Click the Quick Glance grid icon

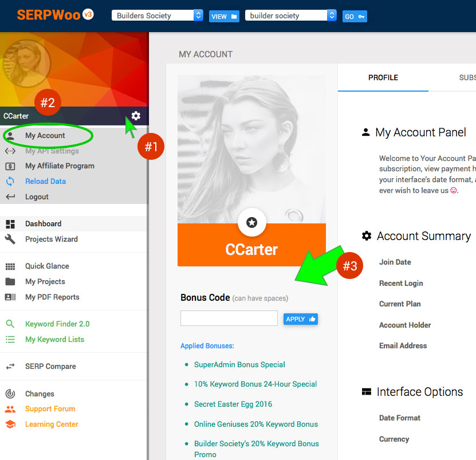click(10, 266)
